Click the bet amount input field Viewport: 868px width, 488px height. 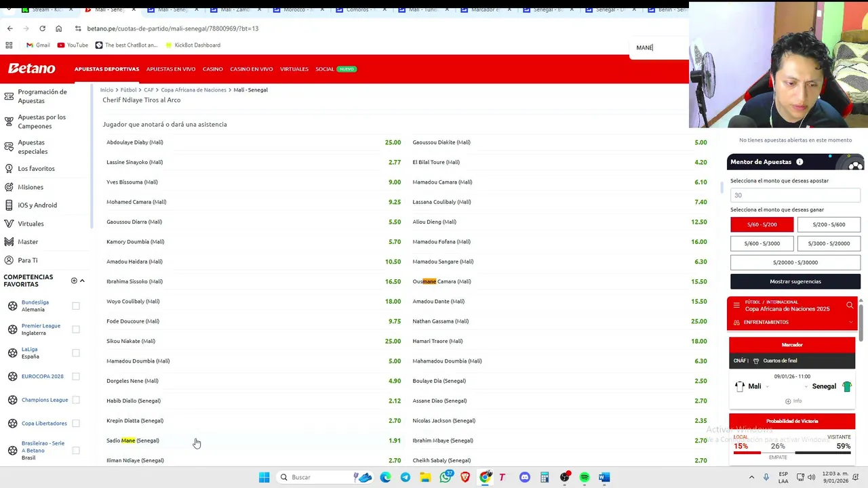pos(795,195)
